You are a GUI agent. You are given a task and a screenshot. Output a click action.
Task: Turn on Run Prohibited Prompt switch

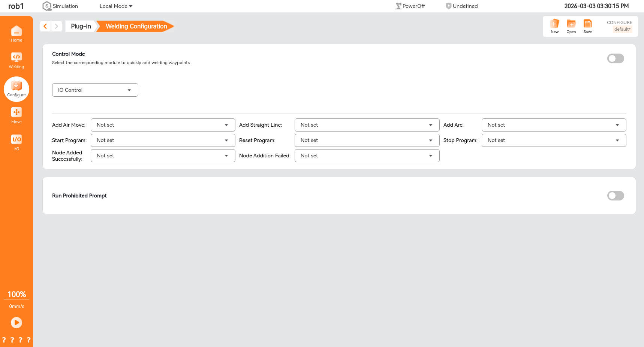615,196
